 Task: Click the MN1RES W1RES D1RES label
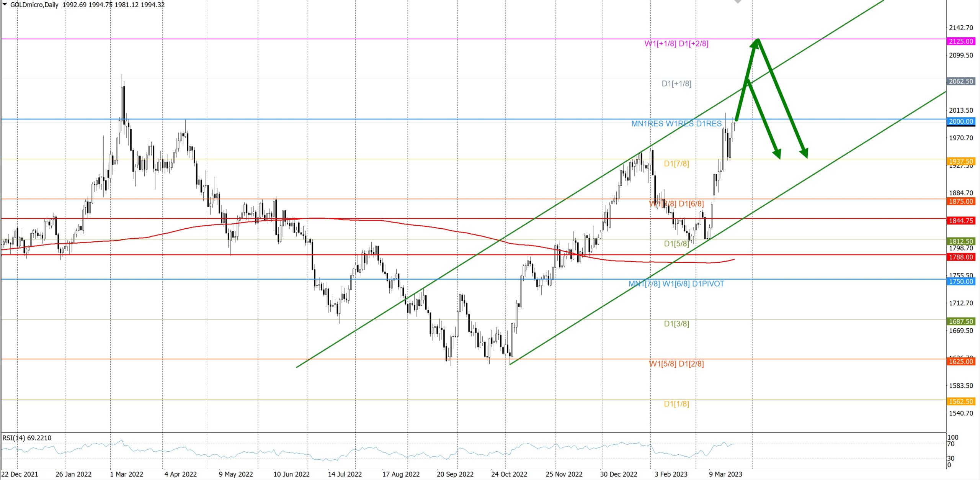pyautogui.click(x=676, y=124)
